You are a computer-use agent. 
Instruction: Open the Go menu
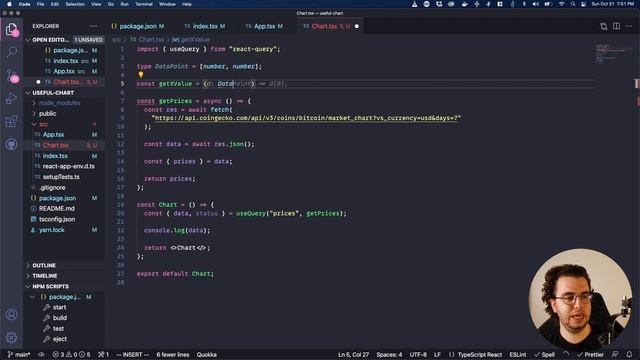[111, 4]
